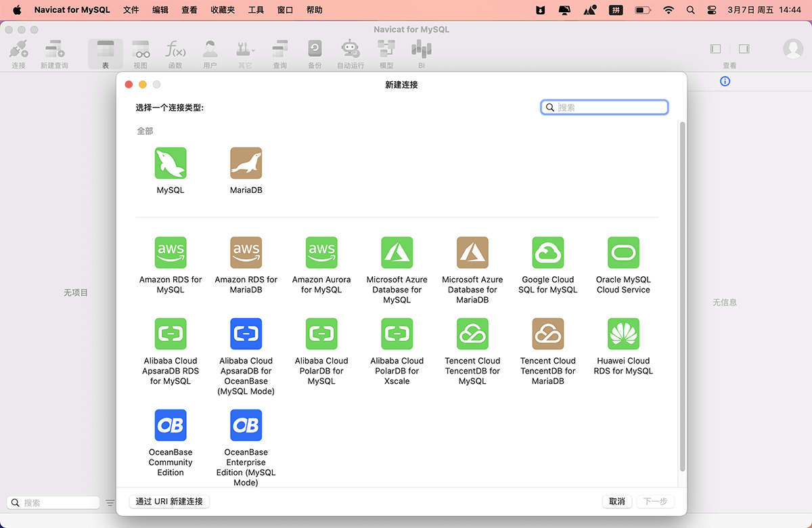Choose Google Cloud SQL for MySQL

[548, 252]
